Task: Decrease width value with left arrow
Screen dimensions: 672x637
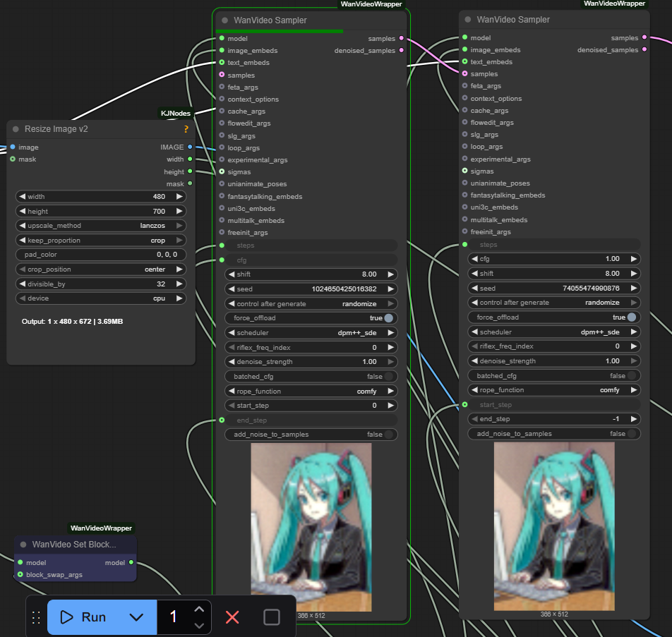Action: coord(23,196)
